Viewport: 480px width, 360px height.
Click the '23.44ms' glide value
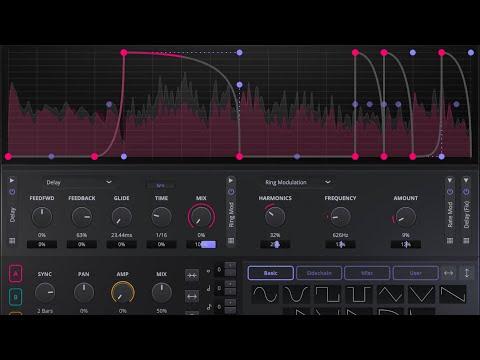pyautogui.click(x=121, y=235)
